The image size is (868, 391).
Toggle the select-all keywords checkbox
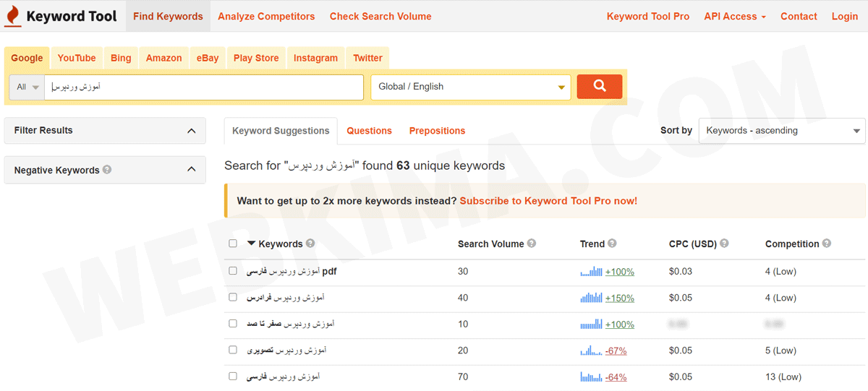coord(233,244)
